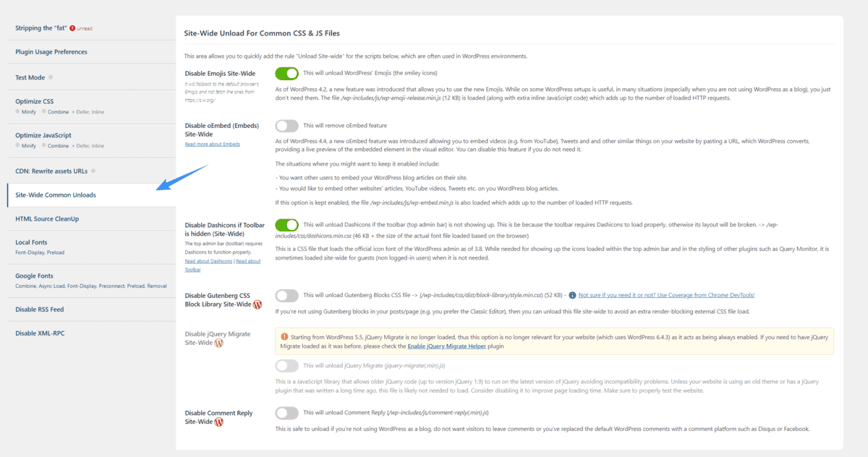Click Minify dot under Optimize CSS

pos(17,112)
